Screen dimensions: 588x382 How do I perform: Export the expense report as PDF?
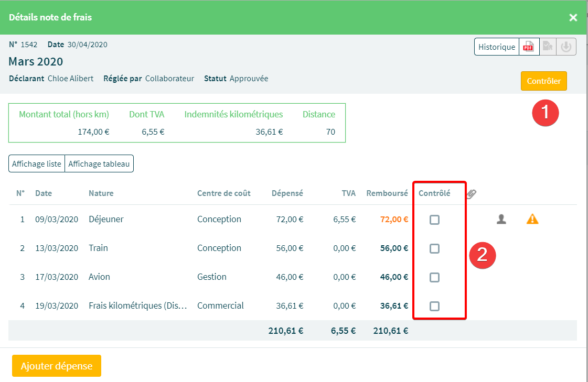529,47
